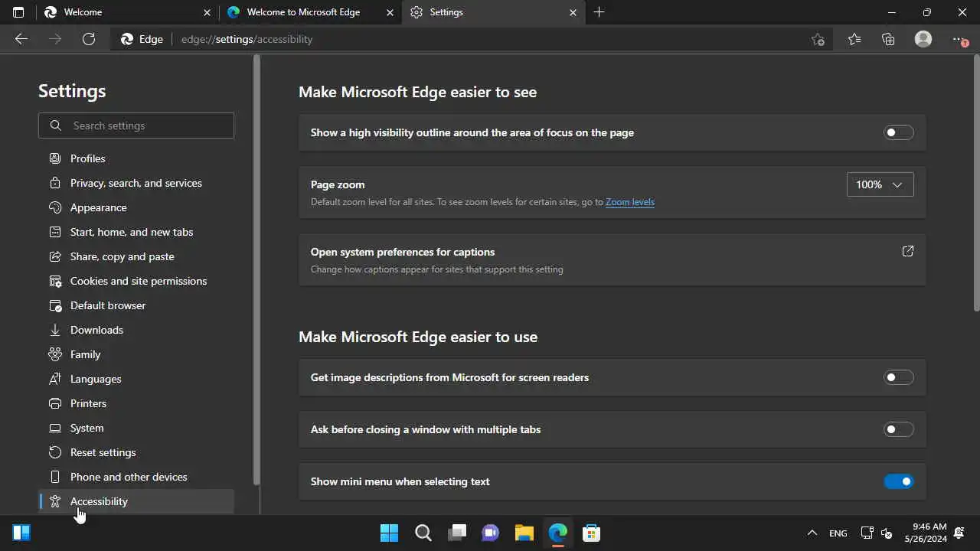The image size is (980, 551).
Task: Open the volume icon in system tray
Action: [x=887, y=533]
